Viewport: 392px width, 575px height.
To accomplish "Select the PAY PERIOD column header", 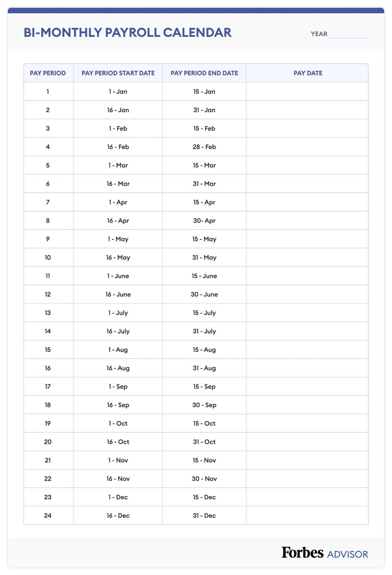I will [x=48, y=73].
